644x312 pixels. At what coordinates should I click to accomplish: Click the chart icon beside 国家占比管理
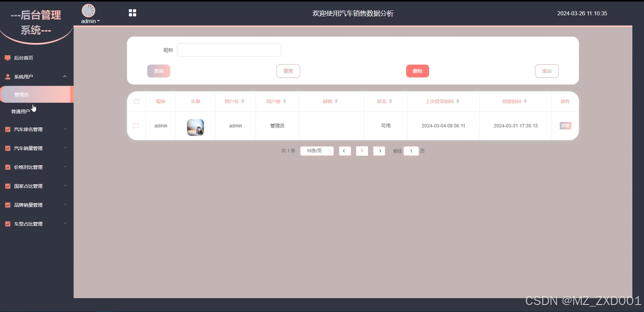(7, 186)
